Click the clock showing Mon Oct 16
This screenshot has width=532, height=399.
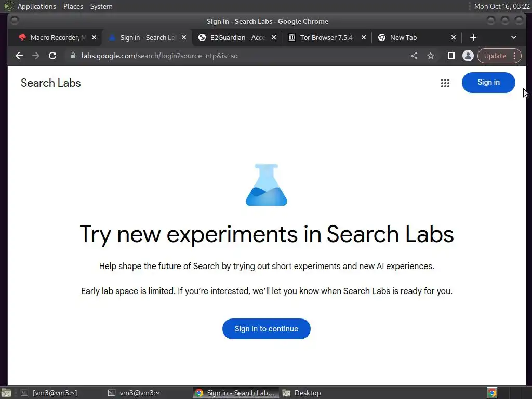(x=501, y=6)
